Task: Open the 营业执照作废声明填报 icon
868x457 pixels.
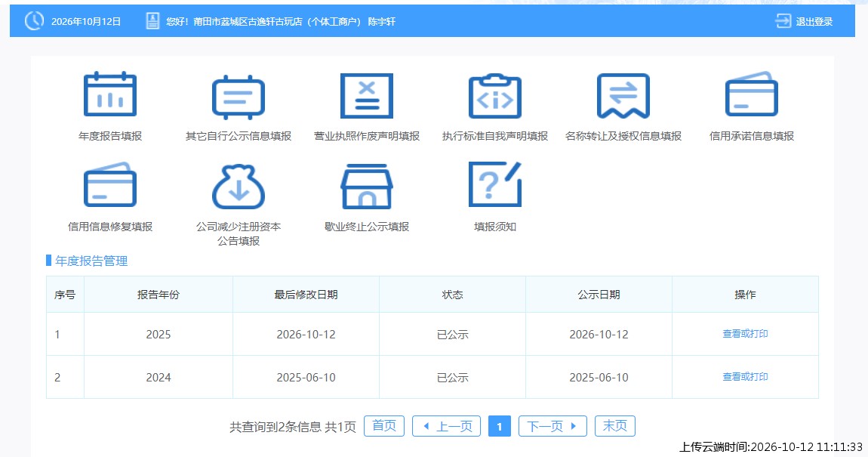Action: 367,96
